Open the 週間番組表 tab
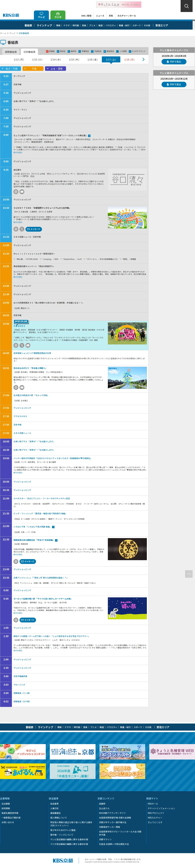This screenshot has height=868, width=195. [11, 52]
